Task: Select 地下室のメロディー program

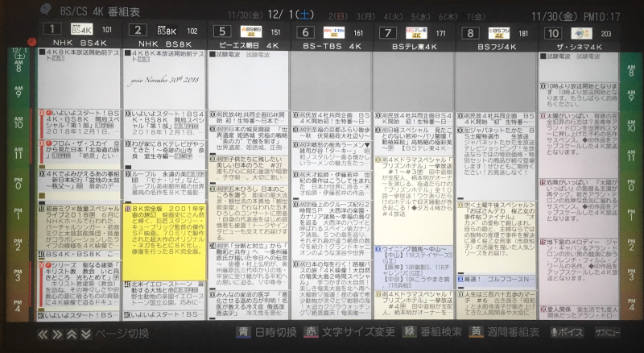Action: (x=579, y=271)
